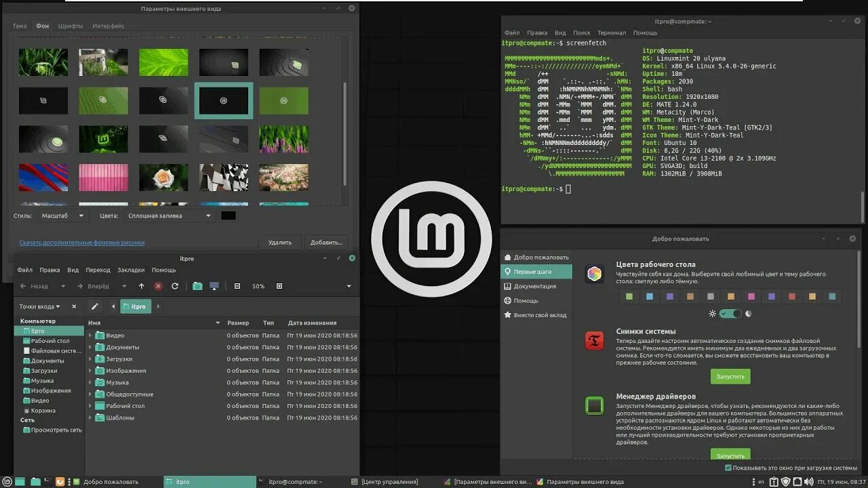Pick the pink desktop color swatch
The width and height of the screenshot is (868, 488).
tap(751, 296)
